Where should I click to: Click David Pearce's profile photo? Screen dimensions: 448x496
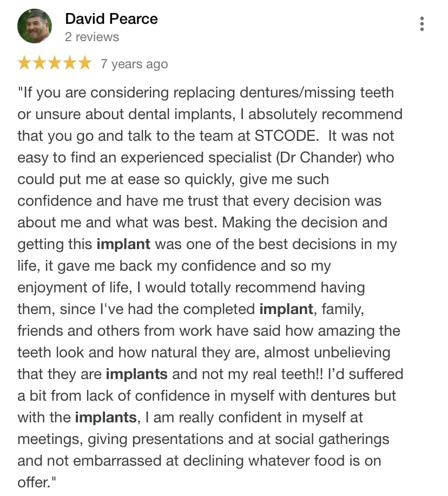pyautogui.click(x=35, y=27)
